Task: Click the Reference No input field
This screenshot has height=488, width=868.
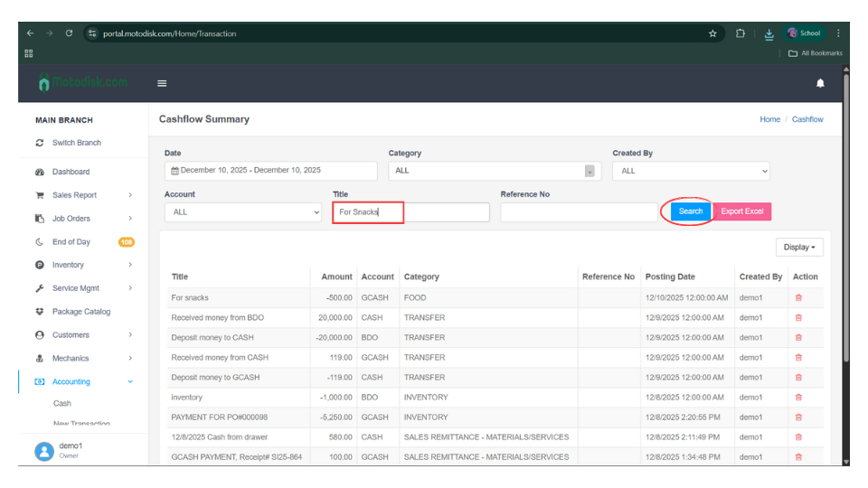Action: 579,212
